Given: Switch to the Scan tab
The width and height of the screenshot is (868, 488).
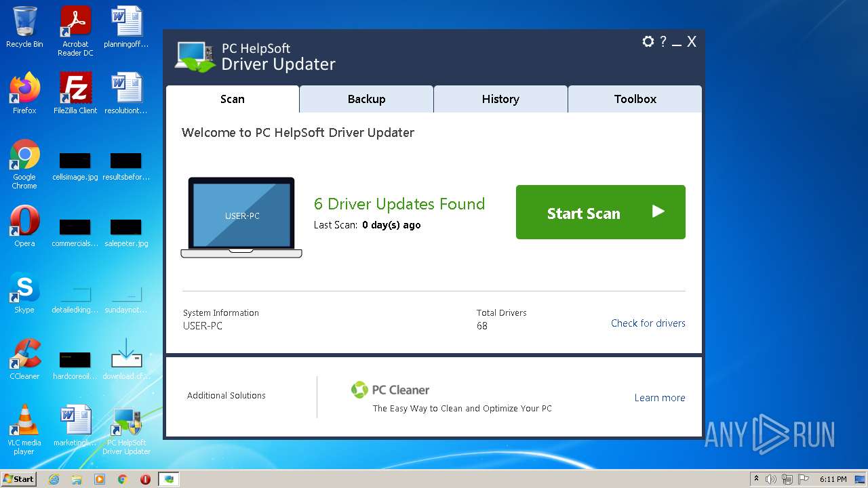Looking at the screenshot, I should pos(233,99).
